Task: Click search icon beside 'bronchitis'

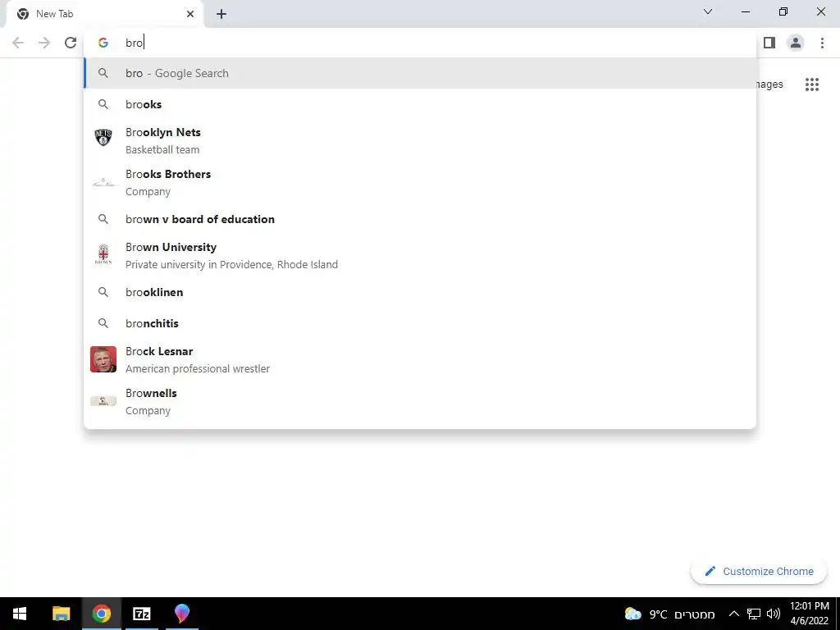Action: (103, 323)
